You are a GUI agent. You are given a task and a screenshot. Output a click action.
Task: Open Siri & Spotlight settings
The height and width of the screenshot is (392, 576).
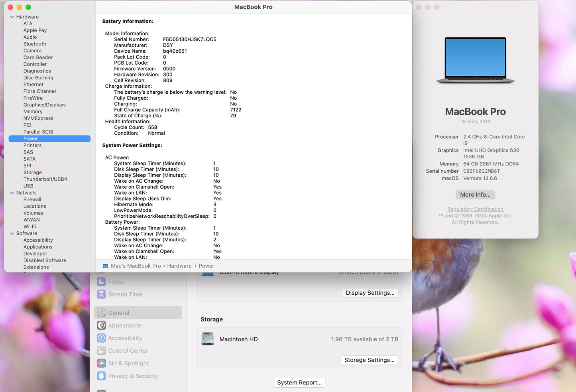coord(128,363)
